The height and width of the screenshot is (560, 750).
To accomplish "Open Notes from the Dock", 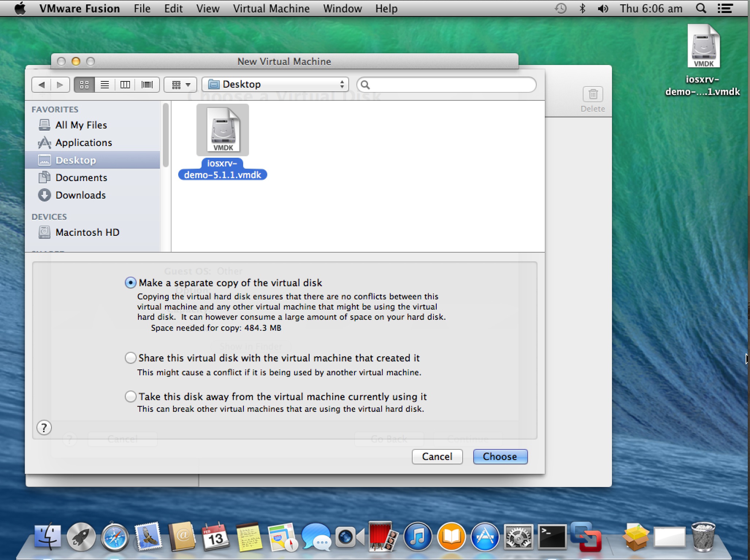I will coord(249,537).
